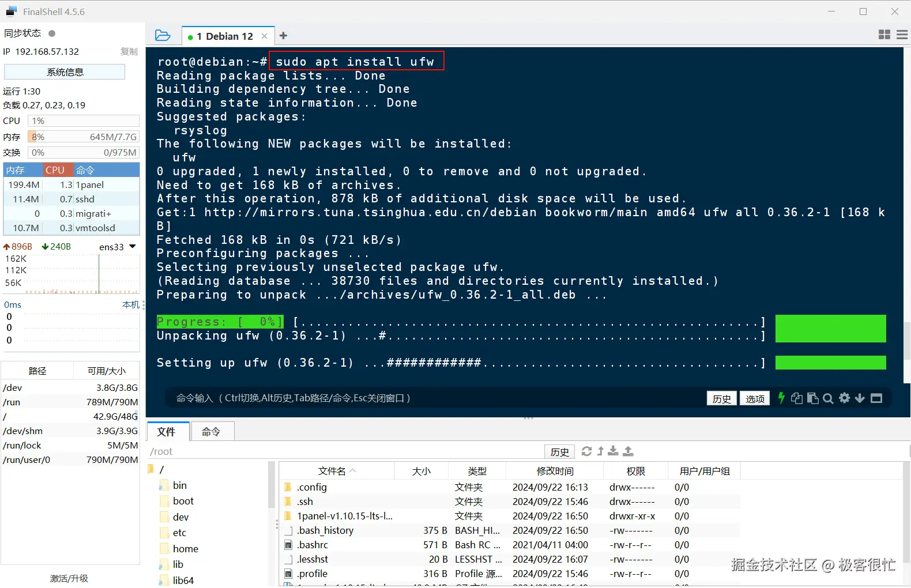The width and height of the screenshot is (911, 588).
Task: Click the sync status indicator dot
Action: point(52,33)
